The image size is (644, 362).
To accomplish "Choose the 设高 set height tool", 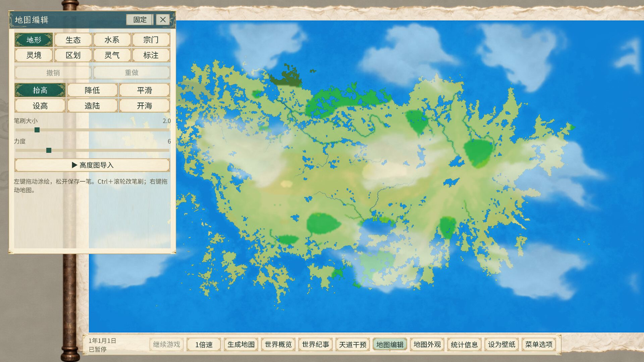I will pyautogui.click(x=40, y=106).
